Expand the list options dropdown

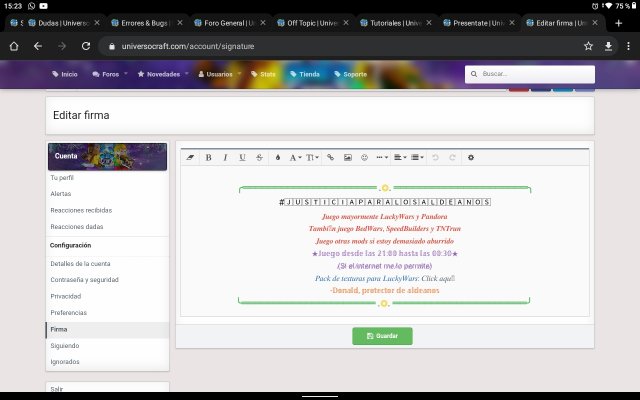click(417, 157)
